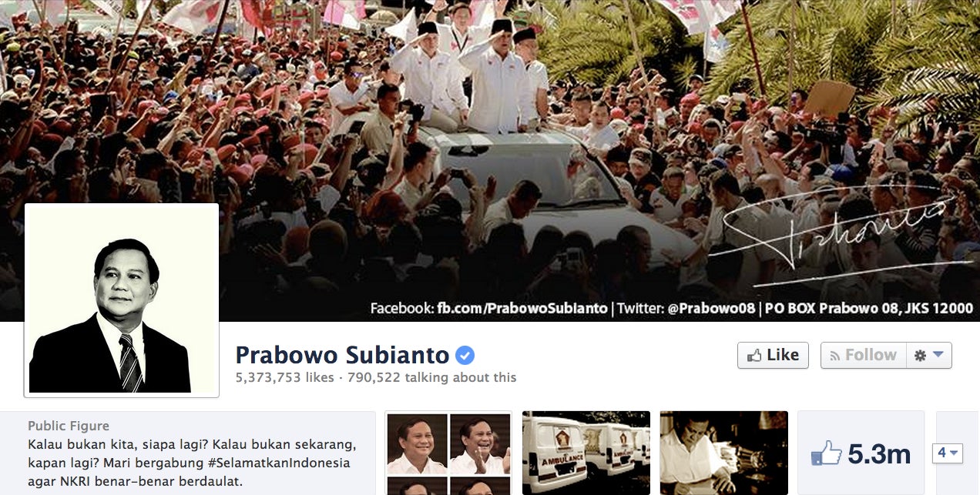Screen dimensions: 980x495
Task: Click the 5.3m likes tile
Action: coord(861,453)
